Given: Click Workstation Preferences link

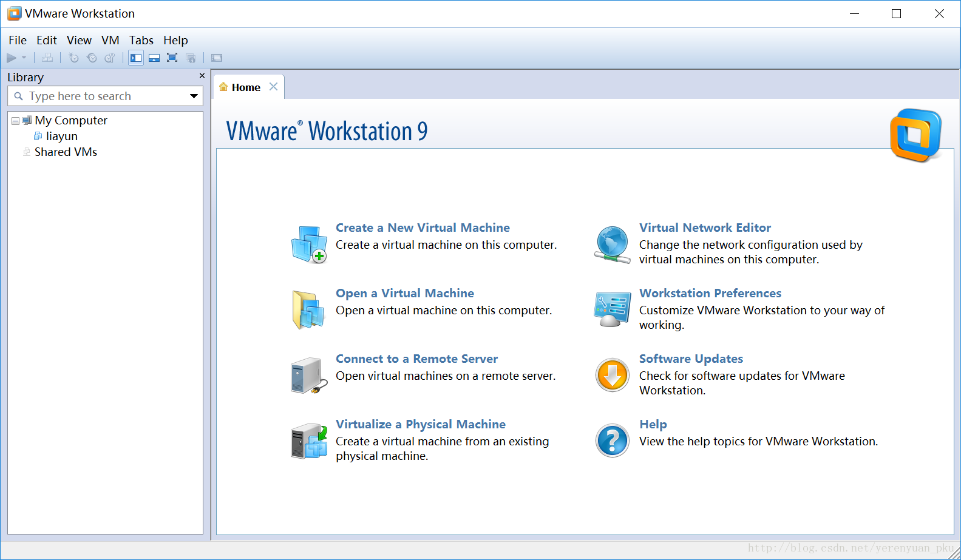Looking at the screenshot, I should click(710, 293).
